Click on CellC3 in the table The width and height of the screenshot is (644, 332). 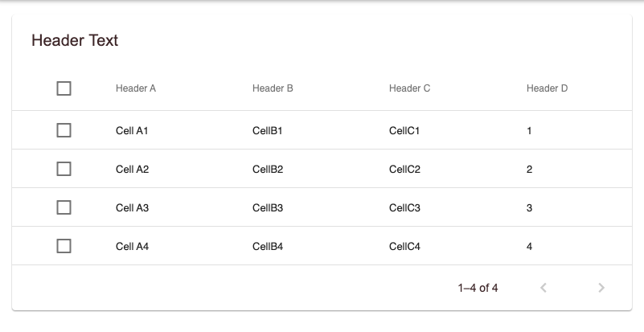tap(404, 208)
